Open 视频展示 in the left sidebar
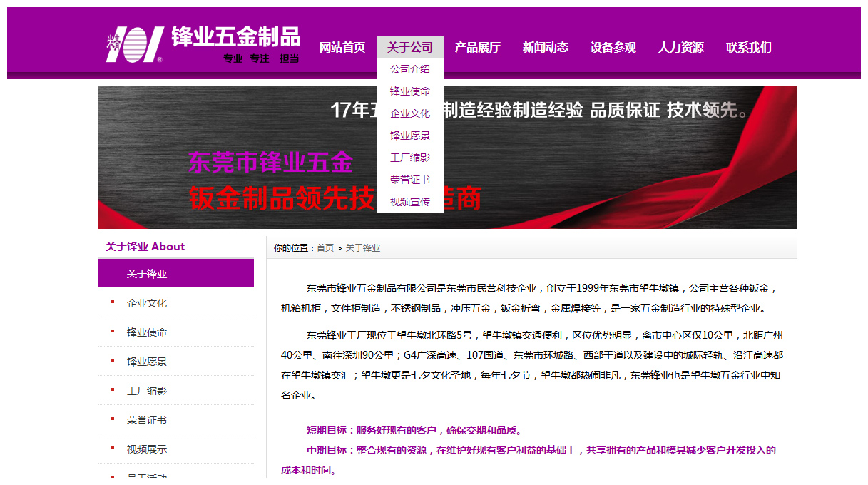868x485 pixels. coord(147,449)
